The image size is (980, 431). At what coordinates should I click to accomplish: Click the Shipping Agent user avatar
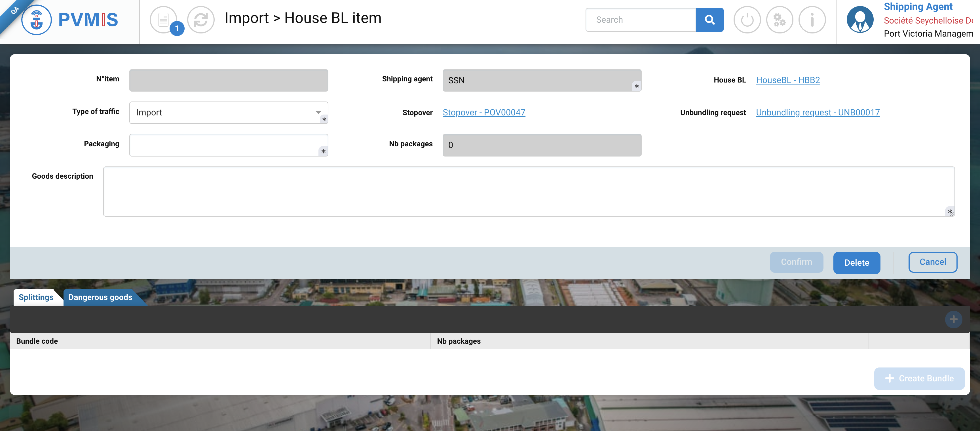click(x=860, y=20)
